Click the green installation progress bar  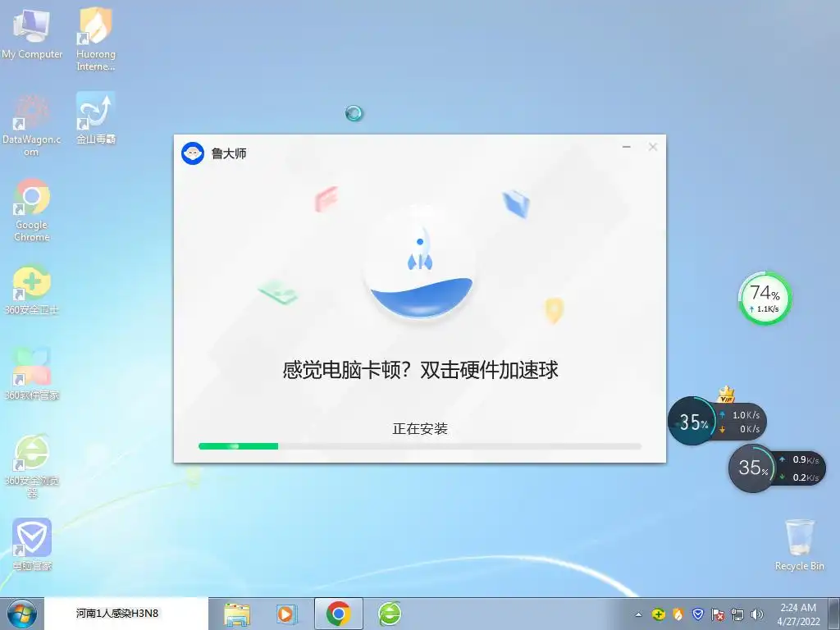pyautogui.click(x=420, y=446)
